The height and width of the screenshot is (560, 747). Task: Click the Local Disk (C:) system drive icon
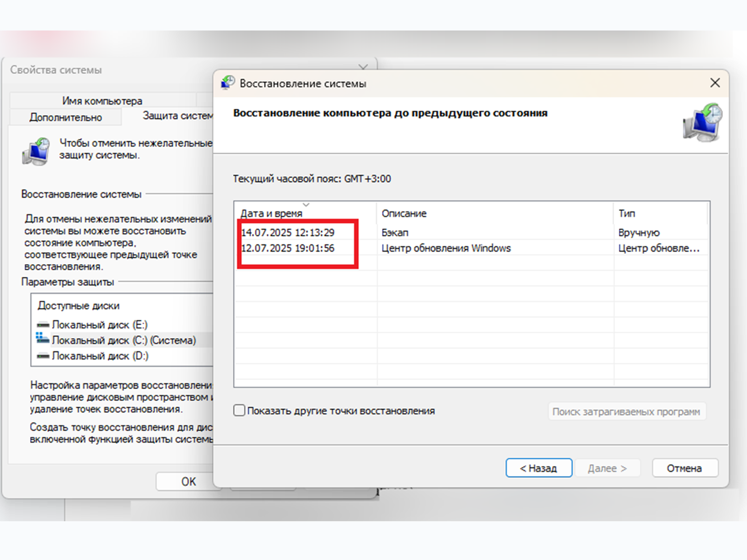coord(43,339)
